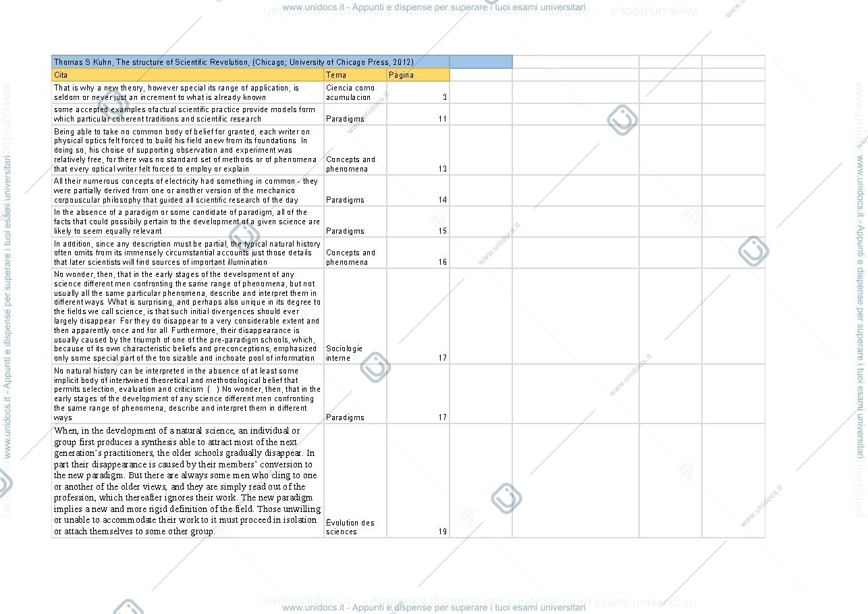The width and height of the screenshot is (868, 614).
Task: Click the 'Evolution des sciences' theme cell
Action: [355, 480]
